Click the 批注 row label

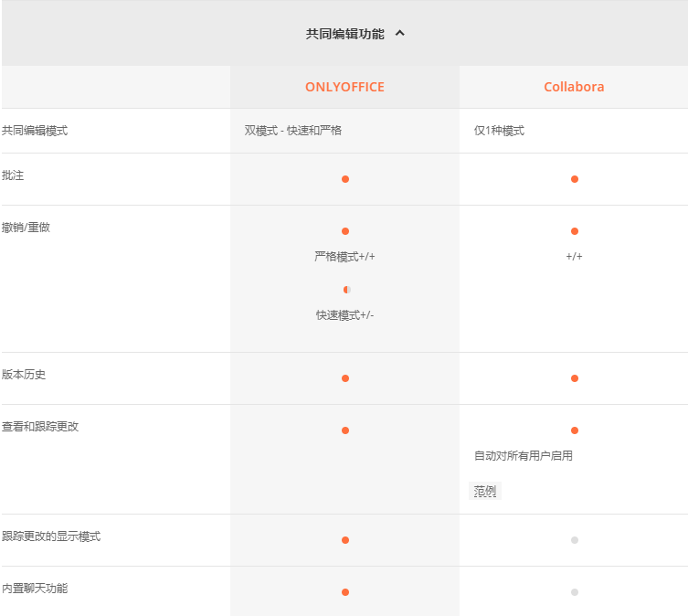click(13, 175)
